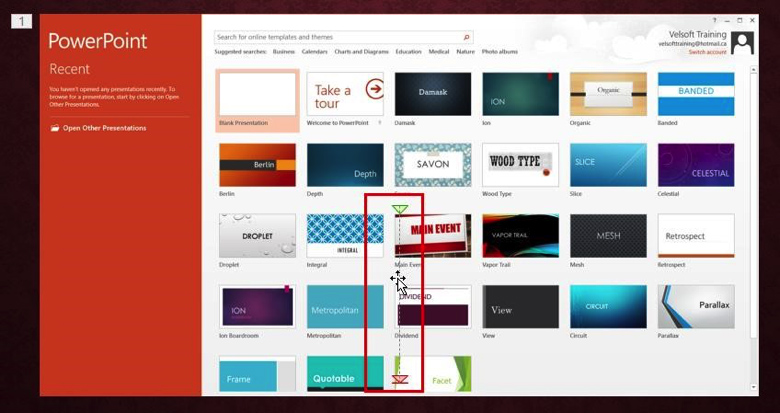Viewport: 780px width, 413px height.
Task: Select the Medical suggested search
Action: (x=439, y=52)
